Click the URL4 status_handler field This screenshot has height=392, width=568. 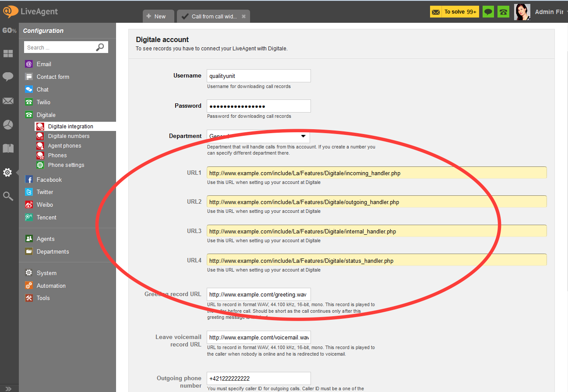point(377,260)
